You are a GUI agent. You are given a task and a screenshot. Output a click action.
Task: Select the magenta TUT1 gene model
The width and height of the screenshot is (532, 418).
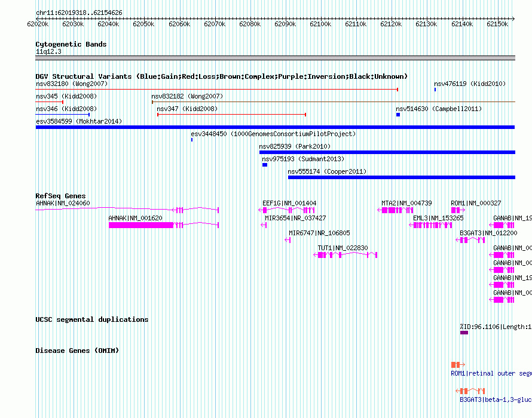[x=345, y=255]
